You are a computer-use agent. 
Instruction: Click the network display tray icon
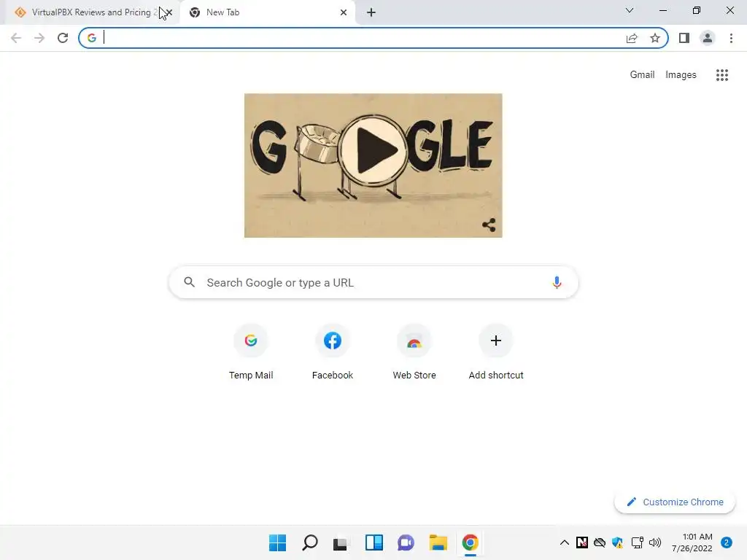click(637, 542)
